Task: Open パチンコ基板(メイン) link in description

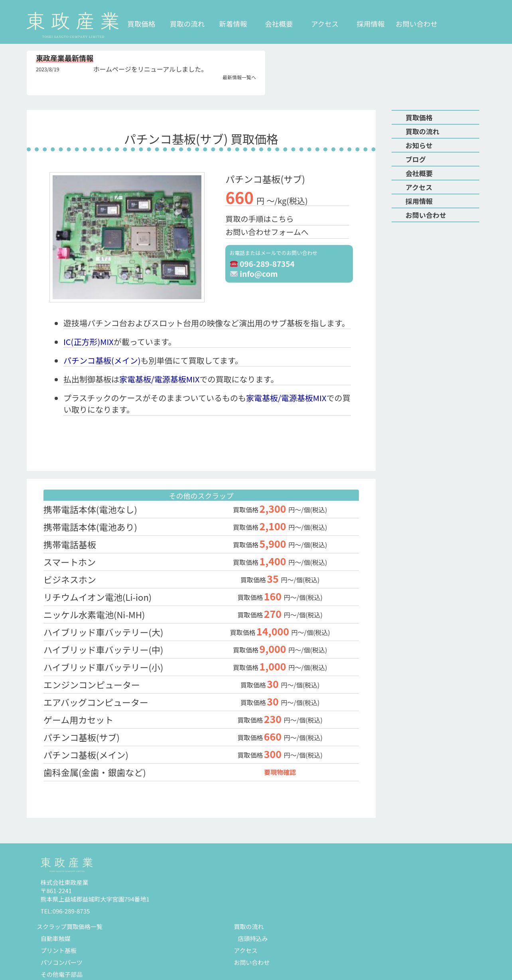Action: click(x=102, y=361)
